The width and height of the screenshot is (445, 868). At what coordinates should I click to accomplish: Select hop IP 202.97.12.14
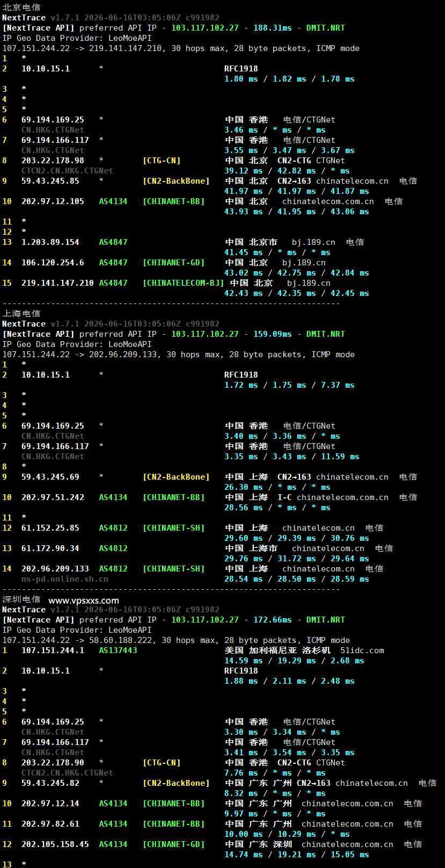pyautogui.click(x=50, y=804)
